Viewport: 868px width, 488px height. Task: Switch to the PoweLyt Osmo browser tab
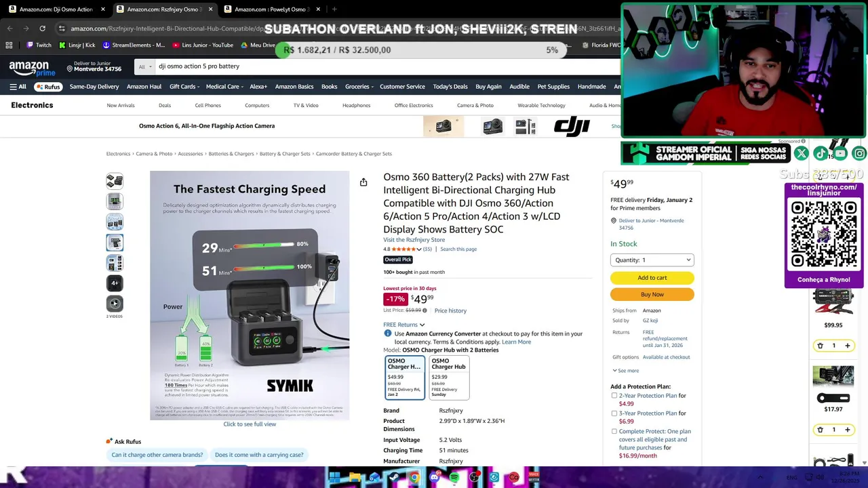point(271,9)
